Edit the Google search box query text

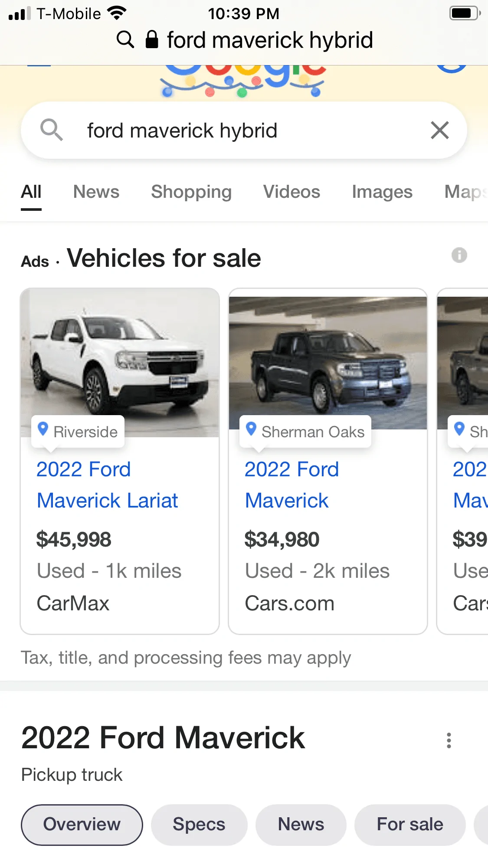(182, 131)
